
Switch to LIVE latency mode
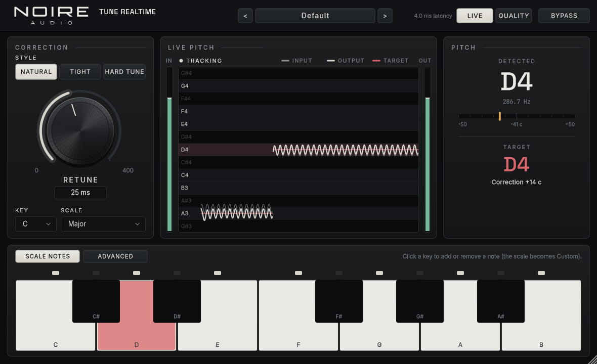[x=475, y=16]
